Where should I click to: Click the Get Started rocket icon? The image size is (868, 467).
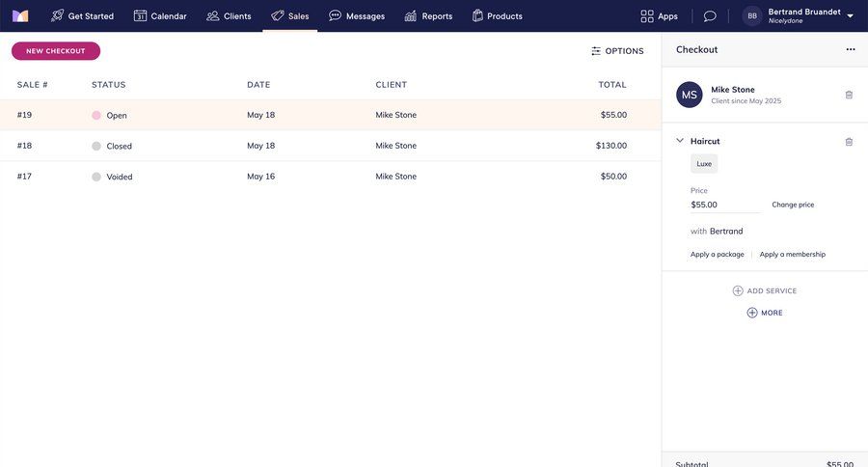[57, 15]
